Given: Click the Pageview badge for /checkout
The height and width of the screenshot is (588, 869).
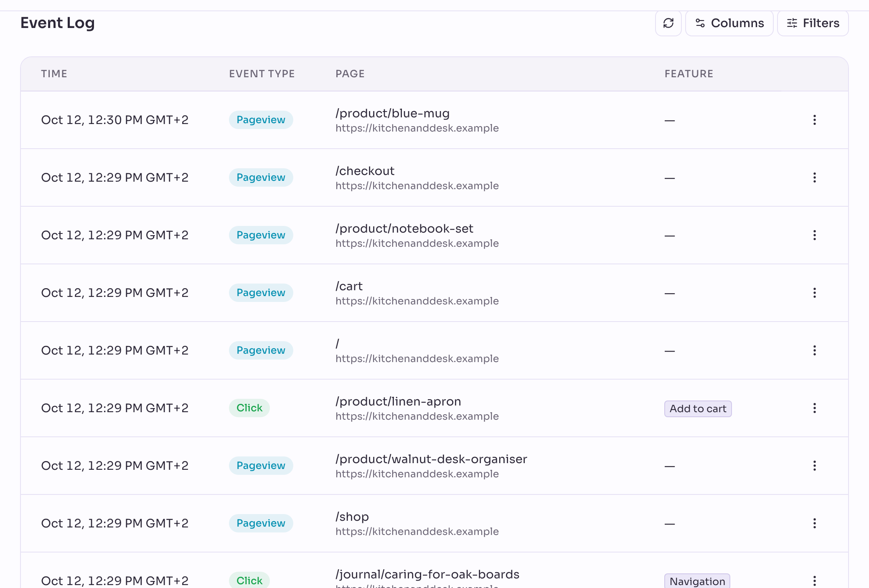Looking at the screenshot, I should coord(261,177).
